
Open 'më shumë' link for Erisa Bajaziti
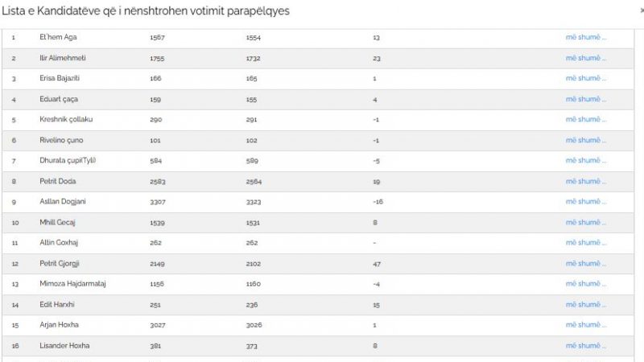coord(586,78)
